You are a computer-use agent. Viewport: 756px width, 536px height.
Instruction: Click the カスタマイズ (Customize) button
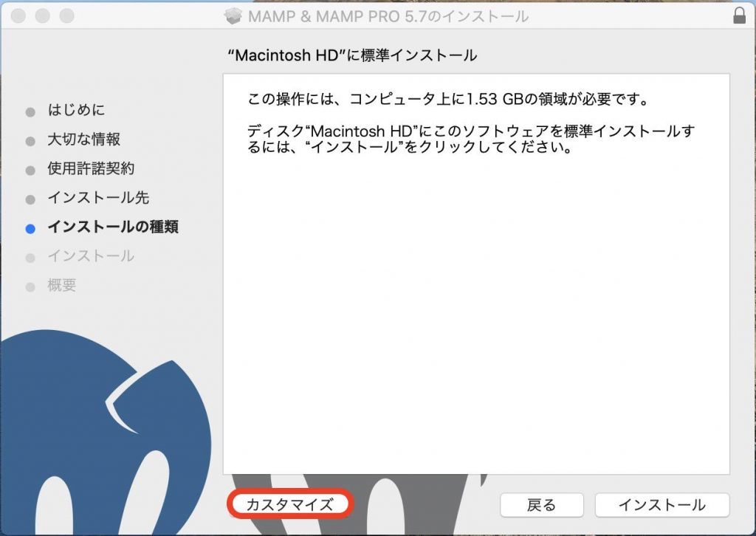[289, 505]
